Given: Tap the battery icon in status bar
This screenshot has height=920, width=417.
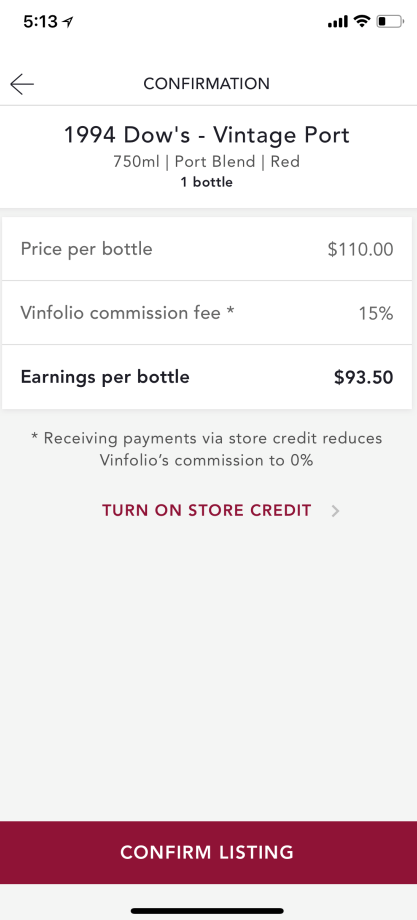Looking at the screenshot, I should click(390, 22).
